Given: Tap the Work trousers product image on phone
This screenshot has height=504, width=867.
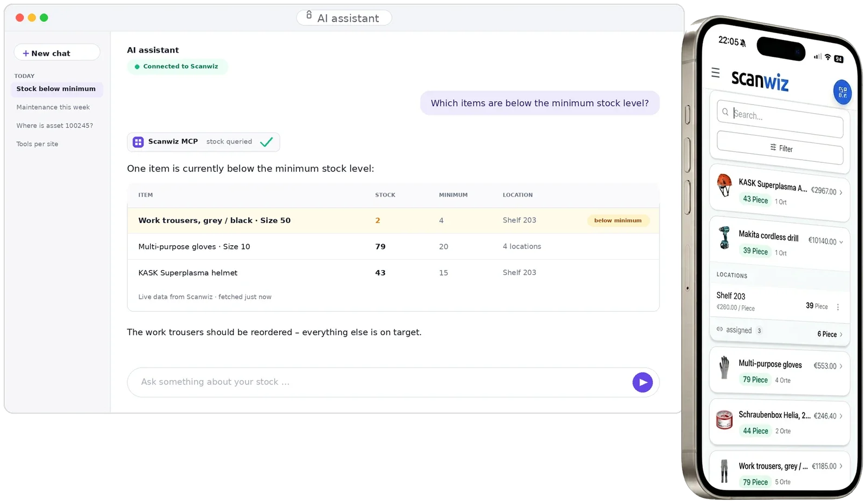Looking at the screenshot, I should coord(724,470).
